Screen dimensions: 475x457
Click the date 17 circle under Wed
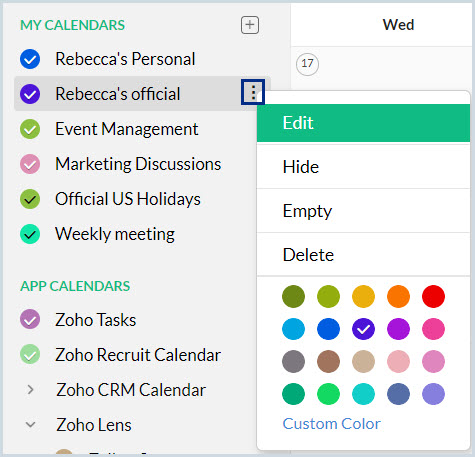307,64
